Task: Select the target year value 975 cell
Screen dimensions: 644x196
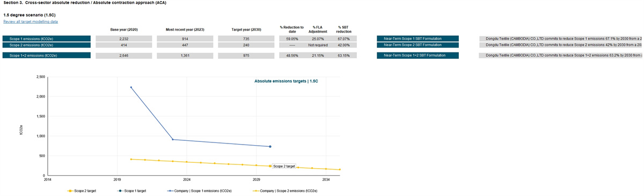Action: 246,55
